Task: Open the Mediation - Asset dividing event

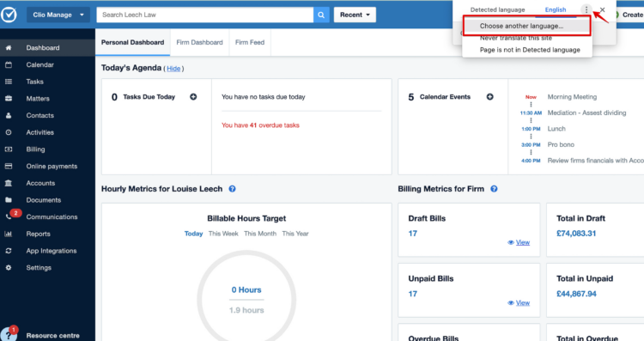Action: (586, 113)
